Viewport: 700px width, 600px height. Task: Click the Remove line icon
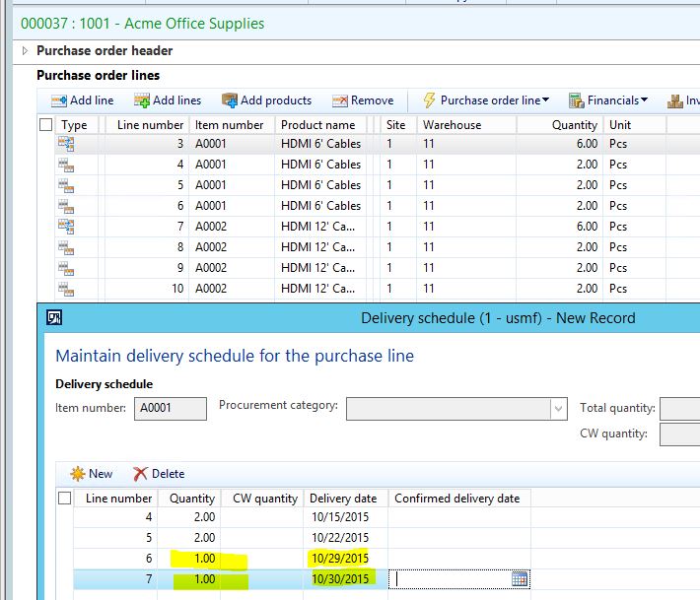tap(340, 100)
